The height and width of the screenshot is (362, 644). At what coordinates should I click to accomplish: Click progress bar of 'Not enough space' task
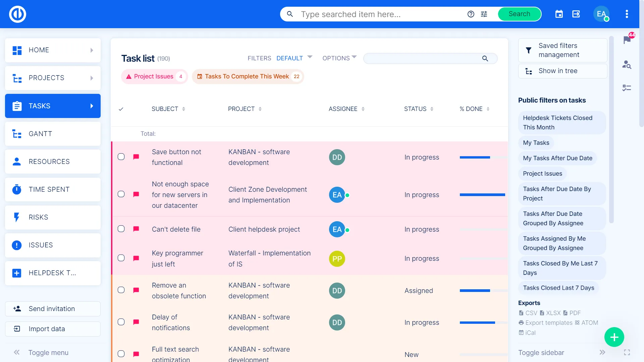(482, 195)
